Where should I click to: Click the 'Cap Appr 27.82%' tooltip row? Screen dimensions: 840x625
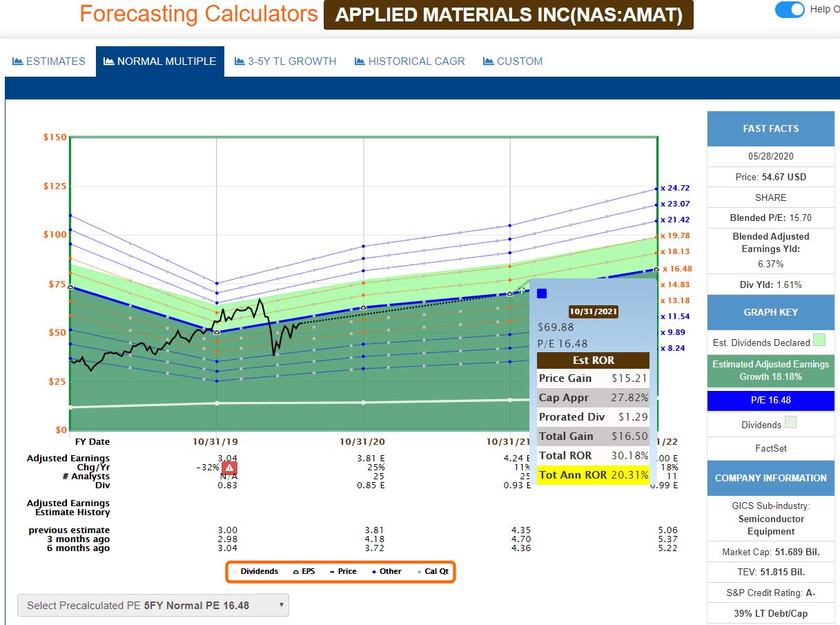593,398
